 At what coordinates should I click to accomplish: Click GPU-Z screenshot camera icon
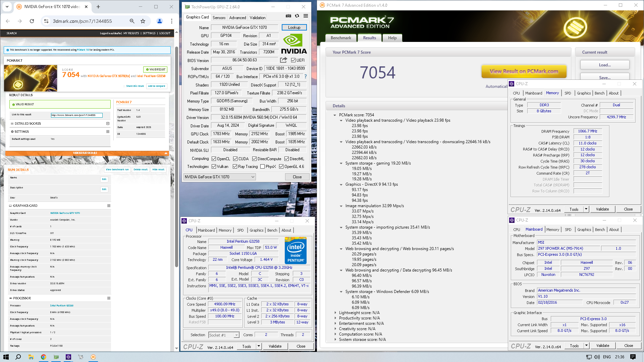(x=288, y=16)
